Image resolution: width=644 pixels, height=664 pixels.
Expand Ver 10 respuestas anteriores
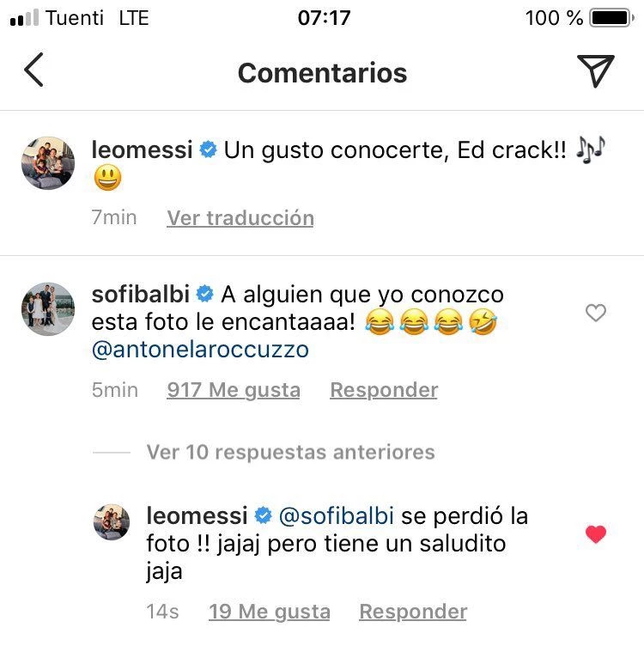[290, 452]
